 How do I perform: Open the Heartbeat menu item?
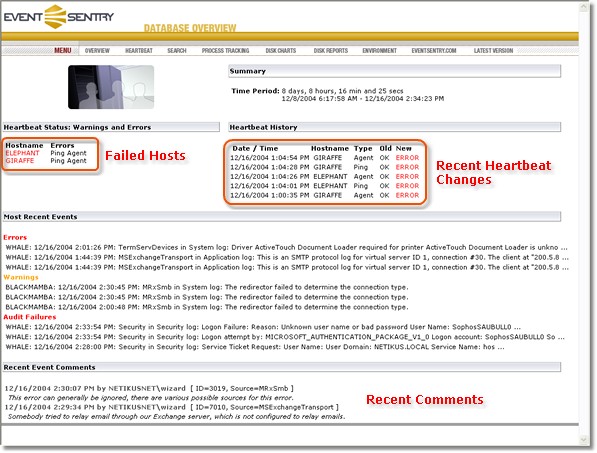(139, 51)
